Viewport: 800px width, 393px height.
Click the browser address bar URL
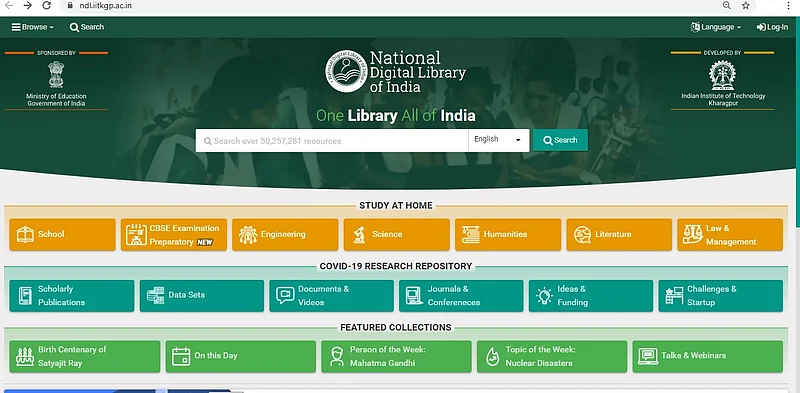pyautogui.click(x=106, y=6)
